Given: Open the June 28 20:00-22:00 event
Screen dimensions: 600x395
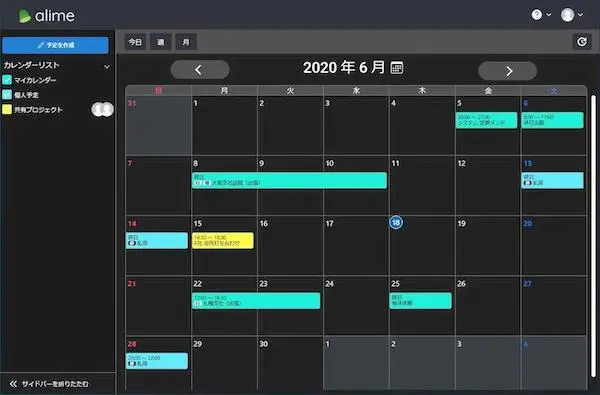Looking at the screenshot, I should tap(157, 361).
